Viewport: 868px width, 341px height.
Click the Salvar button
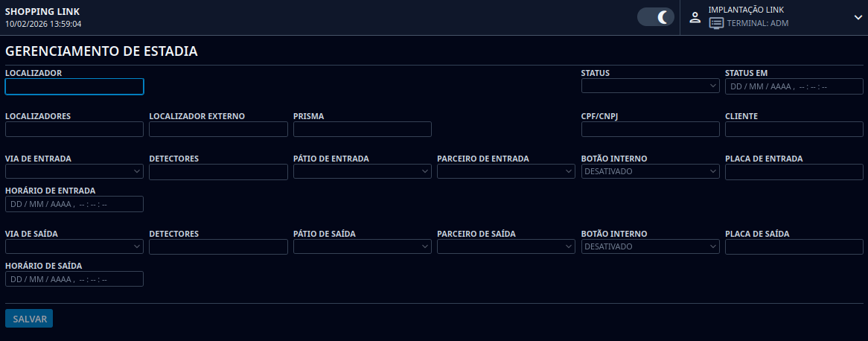(x=29, y=319)
